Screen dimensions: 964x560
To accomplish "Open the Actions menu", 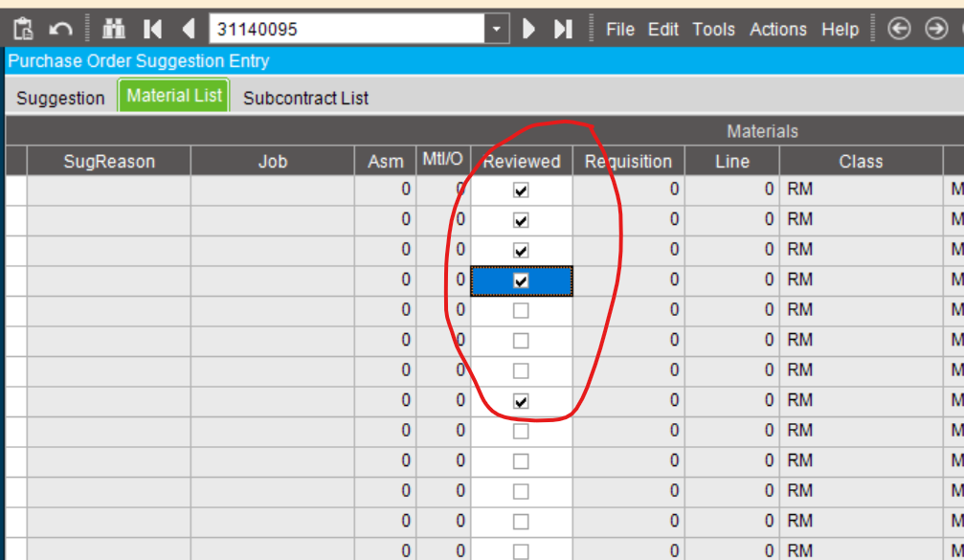I will click(777, 30).
